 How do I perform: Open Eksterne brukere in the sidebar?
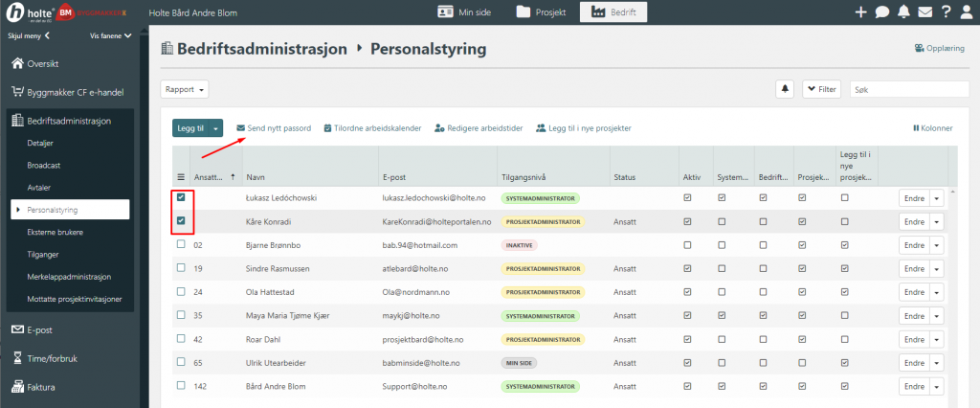[x=54, y=232]
